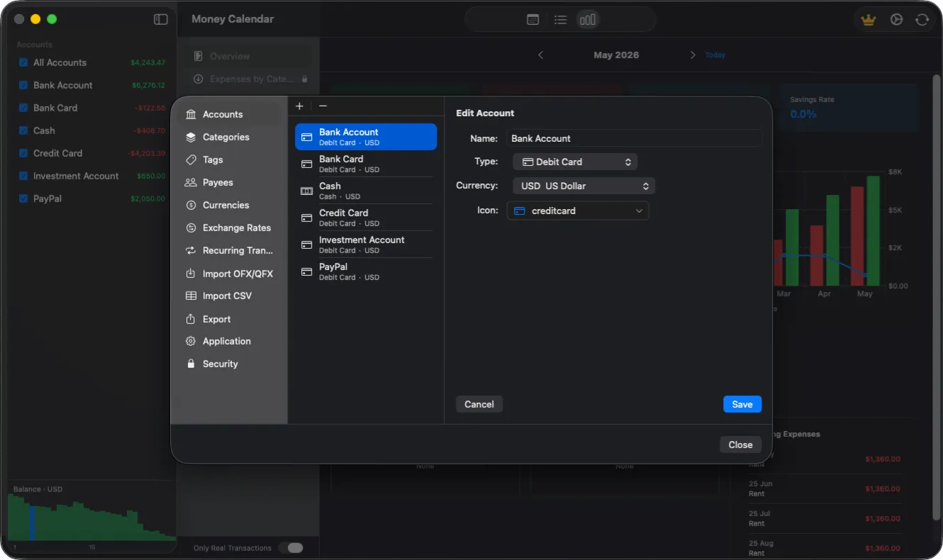This screenshot has width=943, height=560.
Task: Open Overview report in background window
Action: point(248,56)
